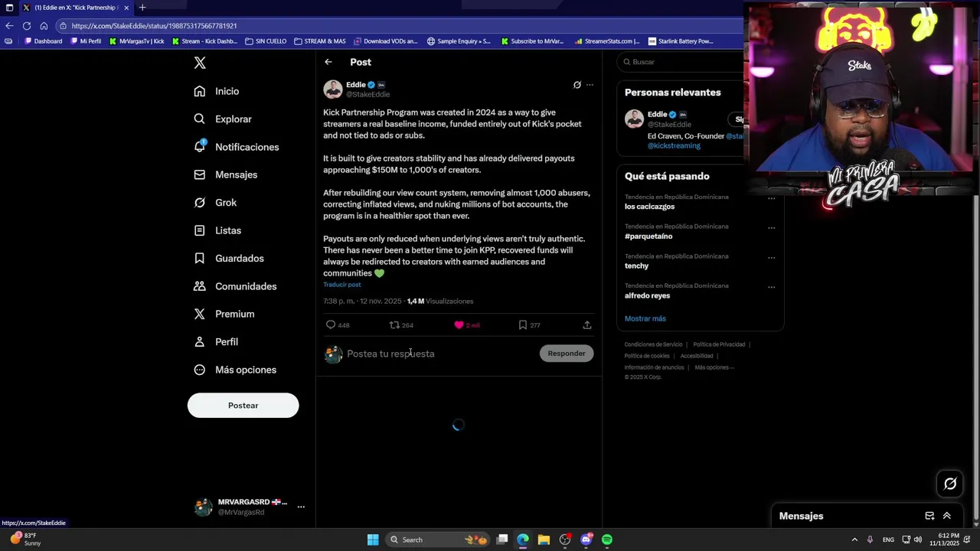Reload the page
This screenshot has width=980, height=551.
pos(27,25)
